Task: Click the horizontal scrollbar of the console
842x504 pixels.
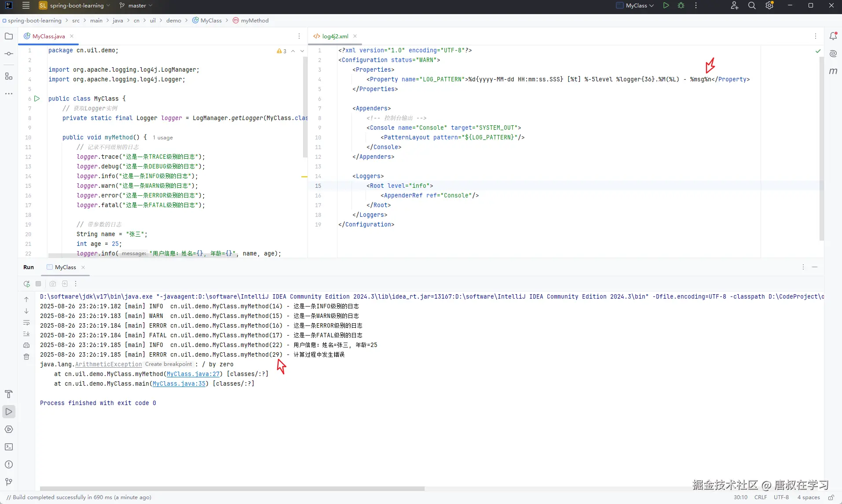Action: pos(232,489)
